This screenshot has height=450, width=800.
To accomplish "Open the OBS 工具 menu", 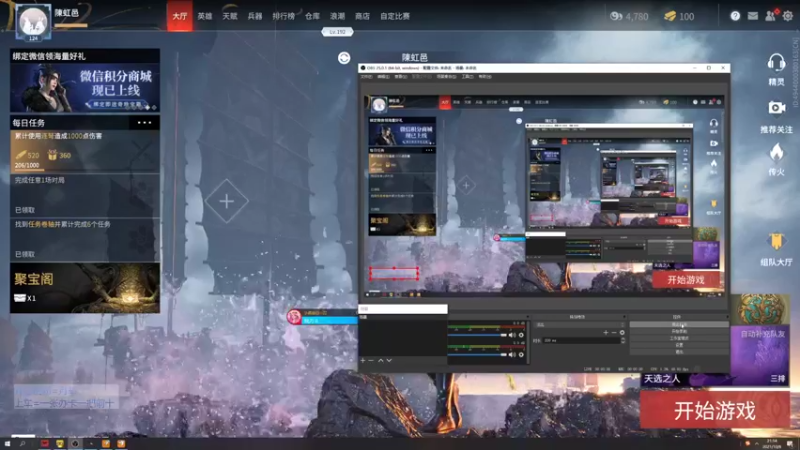I will coord(467,77).
